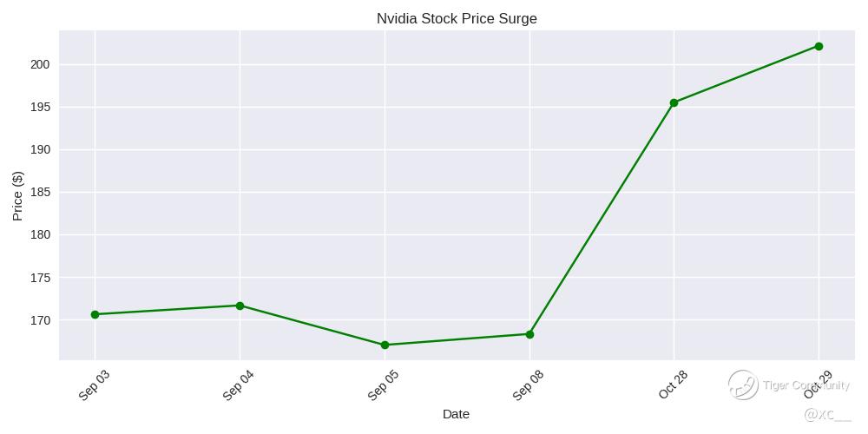Click the @XC username watermark
This screenshot has width=868, height=434.
(x=827, y=415)
